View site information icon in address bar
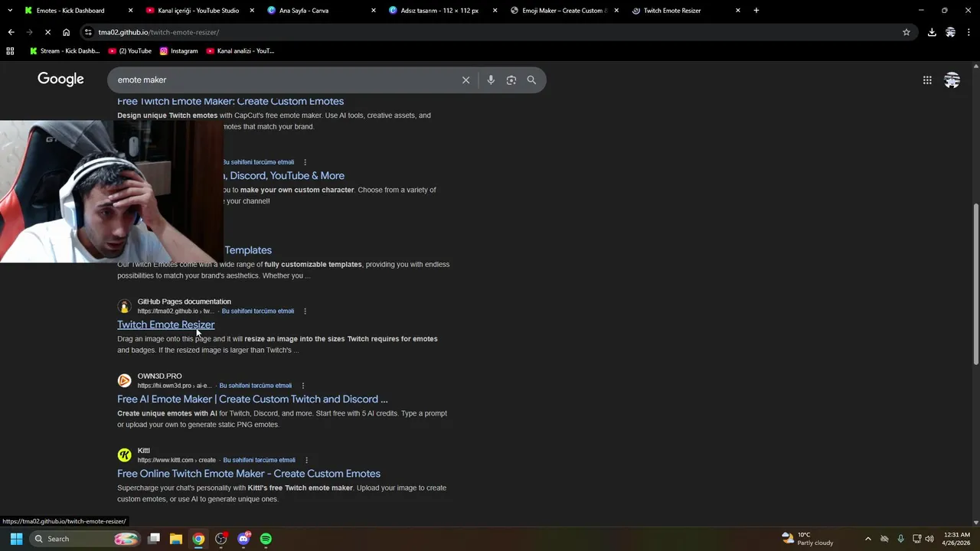 89,32
